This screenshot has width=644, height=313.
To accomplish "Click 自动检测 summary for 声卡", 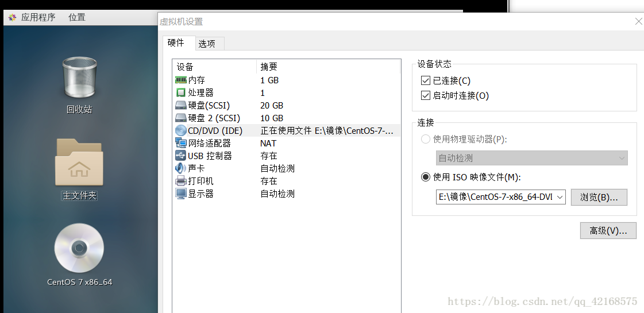I will pyautogui.click(x=277, y=168).
